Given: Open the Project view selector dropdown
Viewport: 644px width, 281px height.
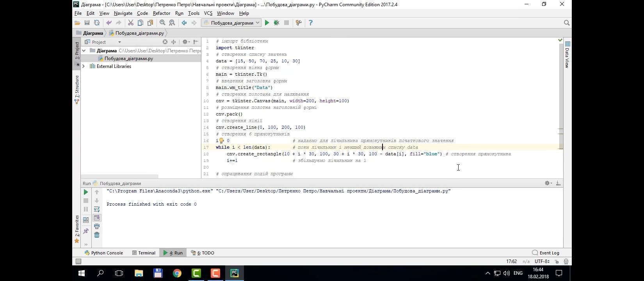Looking at the screenshot, I should pyautogui.click(x=119, y=42).
